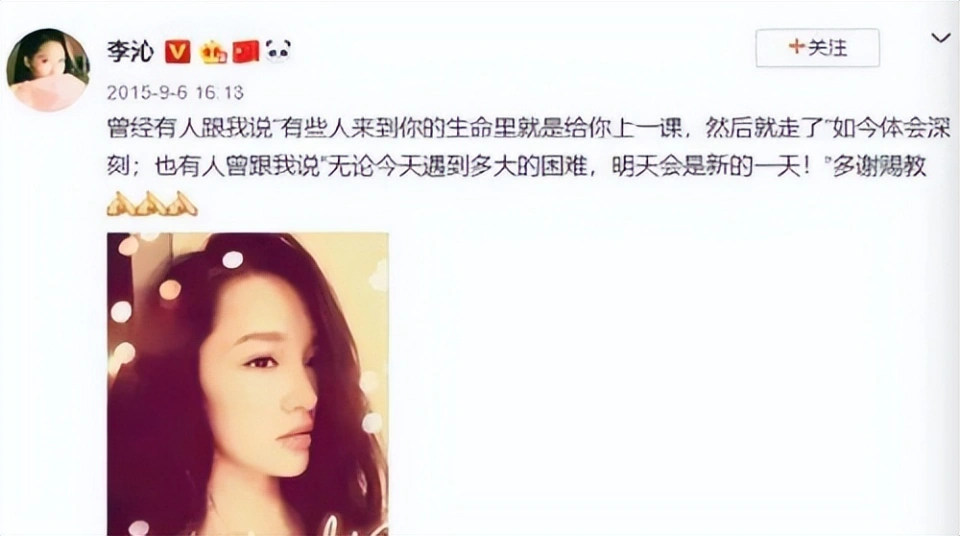Click the middle praying hands emoji

point(151,204)
